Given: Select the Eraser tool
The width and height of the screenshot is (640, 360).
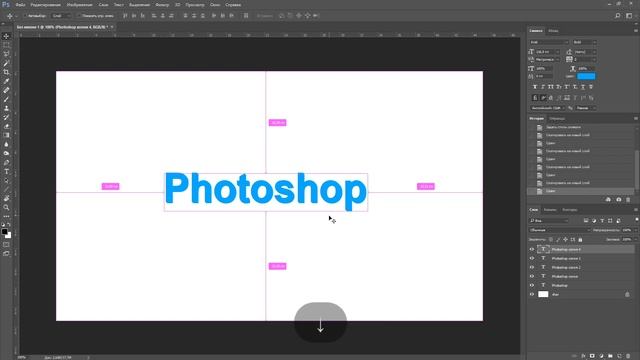Looking at the screenshot, I should (x=6, y=126).
